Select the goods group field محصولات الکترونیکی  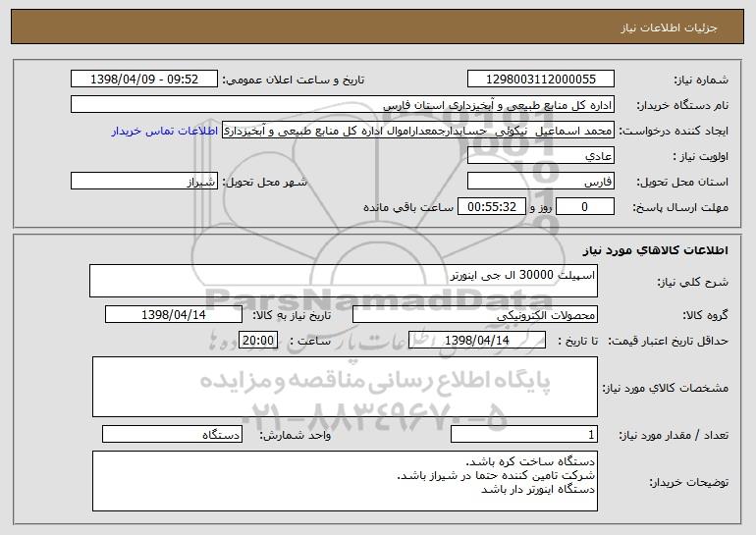[x=475, y=315]
